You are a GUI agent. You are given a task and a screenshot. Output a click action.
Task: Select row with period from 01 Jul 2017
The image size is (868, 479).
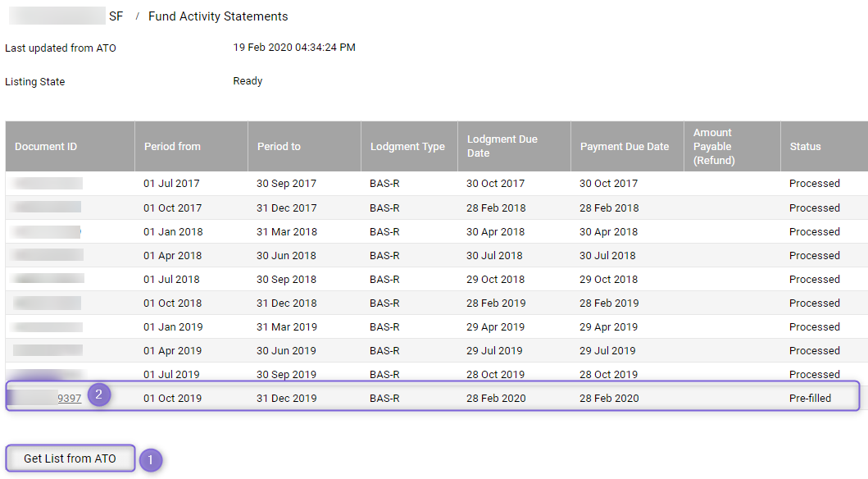pos(437,183)
